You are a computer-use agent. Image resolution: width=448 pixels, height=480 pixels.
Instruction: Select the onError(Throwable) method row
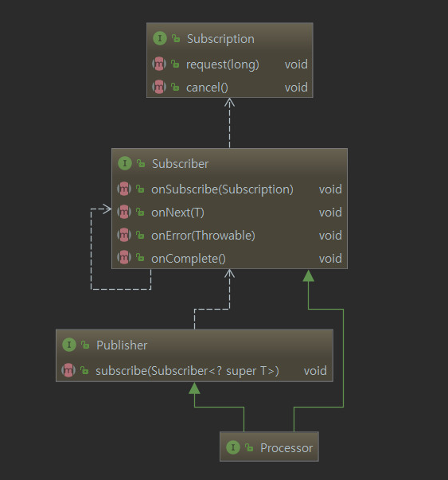pyautogui.click(x=229, y=235)
